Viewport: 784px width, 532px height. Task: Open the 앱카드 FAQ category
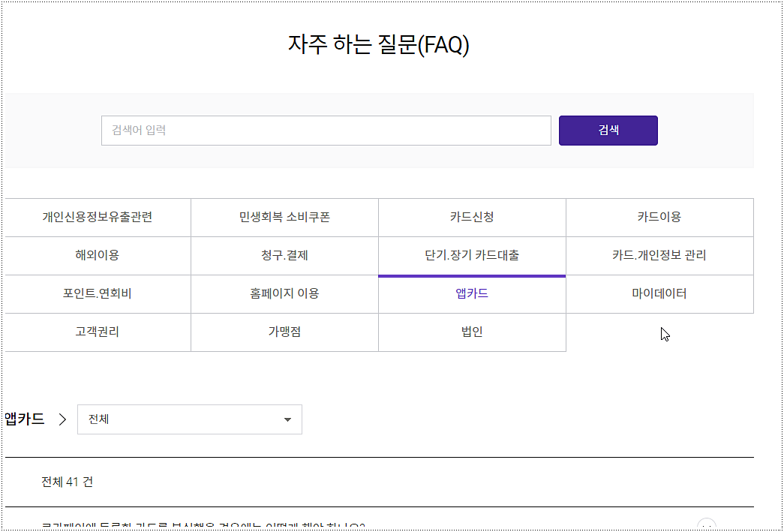pos(472,293)
